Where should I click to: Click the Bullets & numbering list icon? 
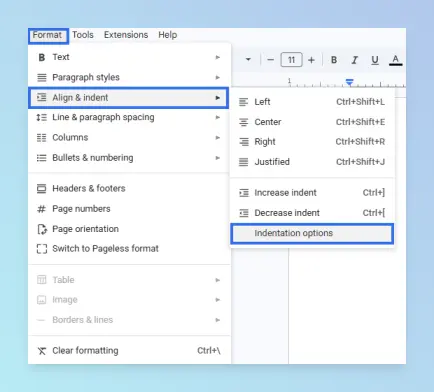[x=42, y=158]
